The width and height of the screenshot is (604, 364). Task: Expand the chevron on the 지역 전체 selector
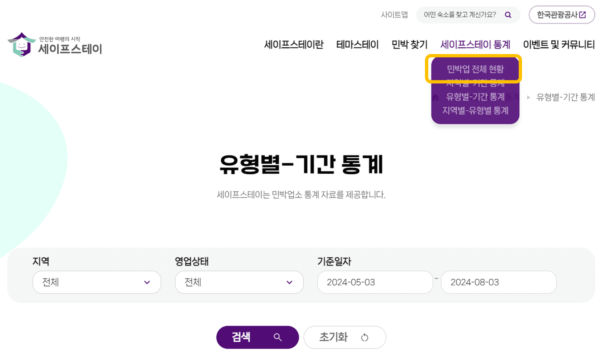pyautogui.click(x=147, y=282)
